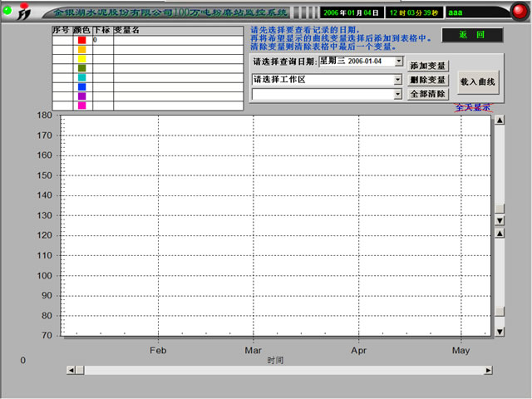Click the 载入曲线 load curve button

coord(477,81)
